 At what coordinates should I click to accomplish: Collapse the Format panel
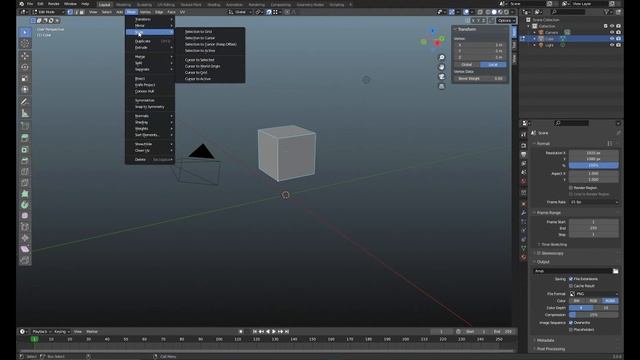543,144
